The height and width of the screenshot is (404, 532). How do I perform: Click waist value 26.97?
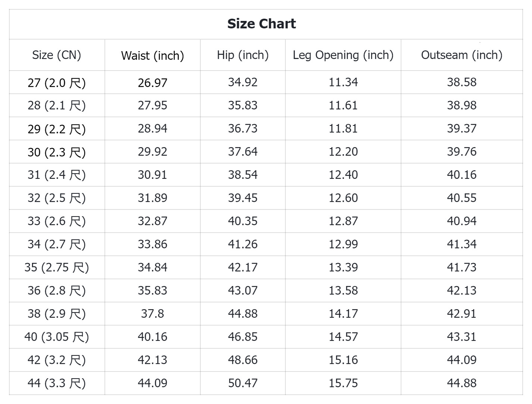[x=153, y=83]
